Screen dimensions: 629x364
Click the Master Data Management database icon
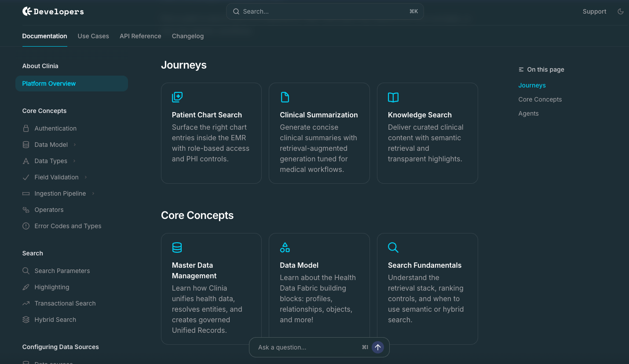pos(177,248)
